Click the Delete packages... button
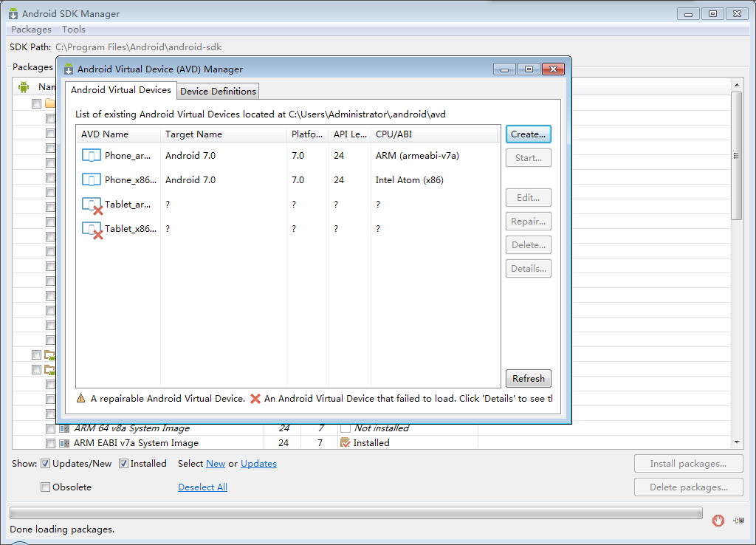 [689, 487]
